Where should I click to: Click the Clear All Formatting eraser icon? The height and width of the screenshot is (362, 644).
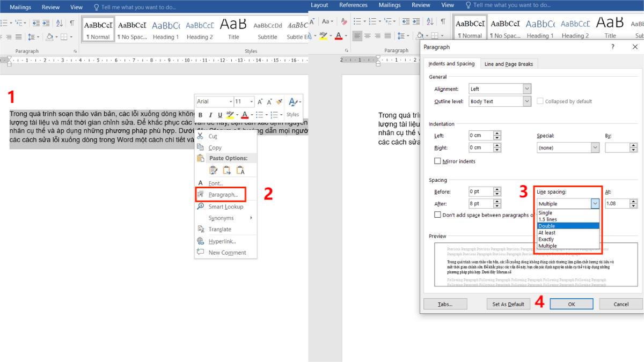coord(343,22)
